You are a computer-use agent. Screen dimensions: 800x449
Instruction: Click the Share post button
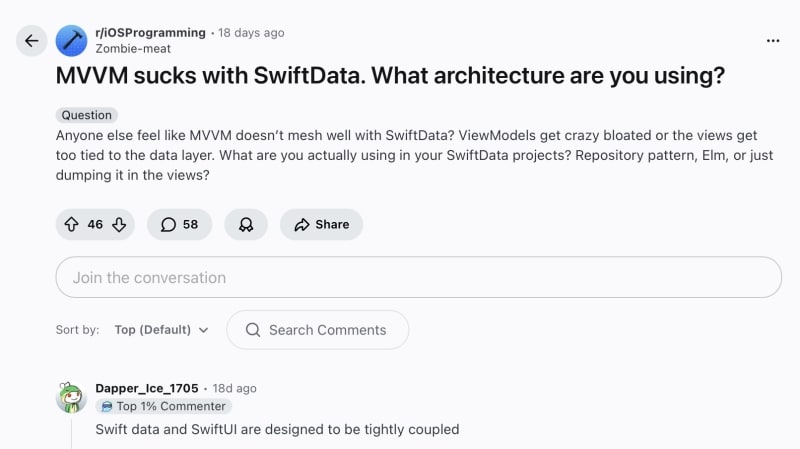click(x=321, y=225)
